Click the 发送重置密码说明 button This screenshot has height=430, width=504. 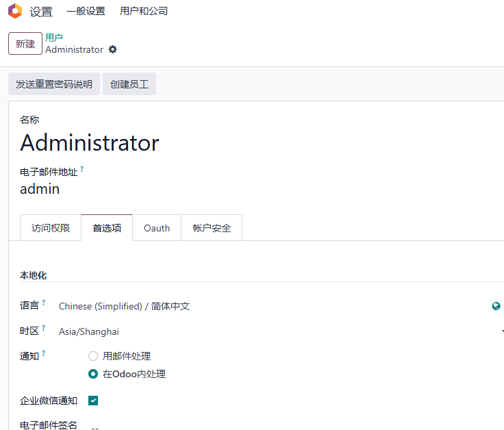coord(54,84)
